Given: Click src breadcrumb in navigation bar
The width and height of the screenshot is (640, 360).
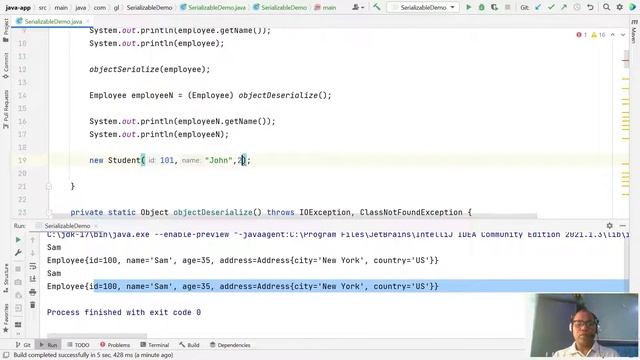Looking at the screenshot, I should [x=42, y=7].
